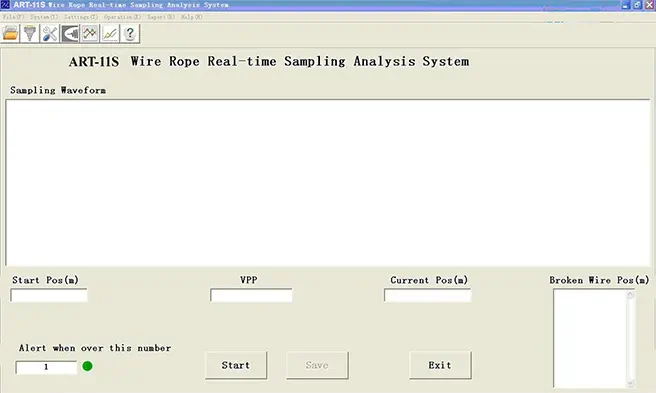This screenshot has width=656, height=393.
Task: Click the line chart analysis icon
Action: click(x=110, y=33)
